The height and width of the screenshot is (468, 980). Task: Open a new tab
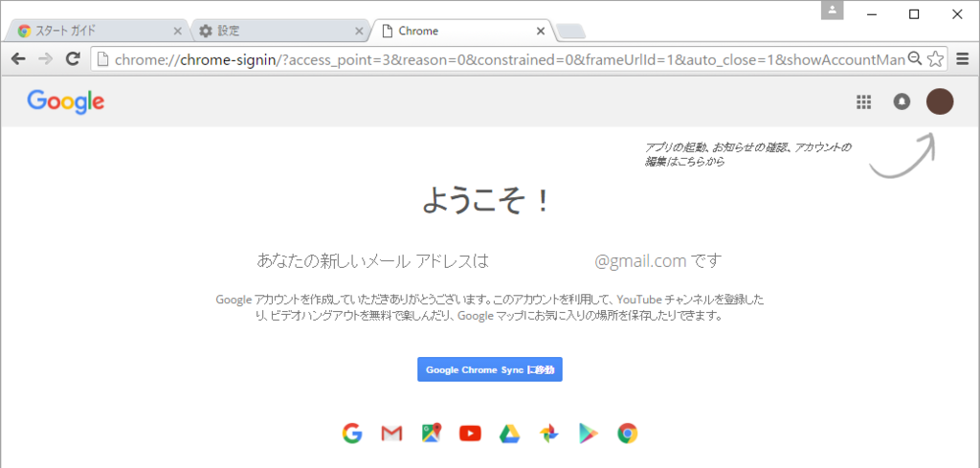(x=570, y=32)
